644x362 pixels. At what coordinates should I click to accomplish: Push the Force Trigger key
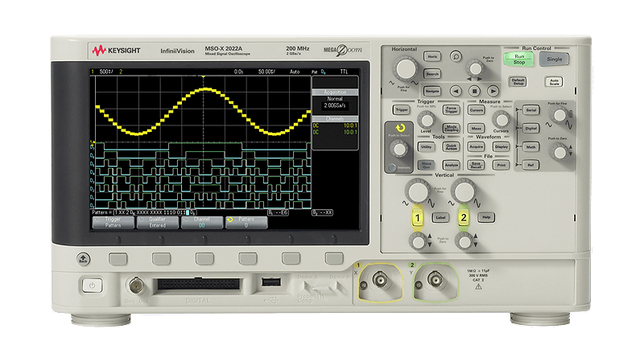pyautogui.click(x=451, y=109)
